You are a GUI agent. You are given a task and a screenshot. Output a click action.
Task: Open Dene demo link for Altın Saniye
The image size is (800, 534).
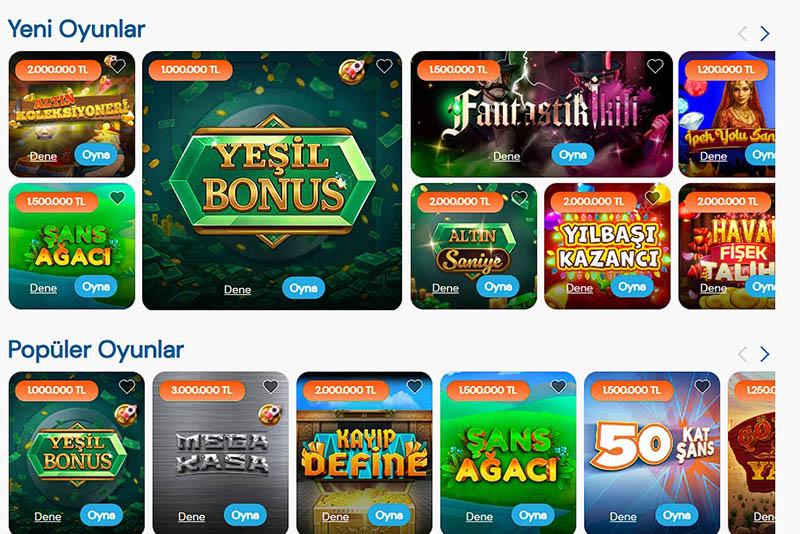[x=445, y=288]
